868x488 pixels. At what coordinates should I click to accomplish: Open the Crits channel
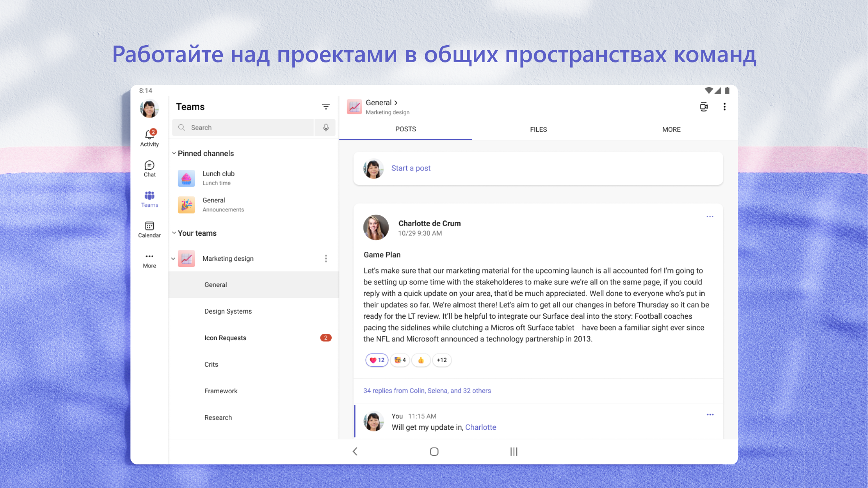point(254,364)
